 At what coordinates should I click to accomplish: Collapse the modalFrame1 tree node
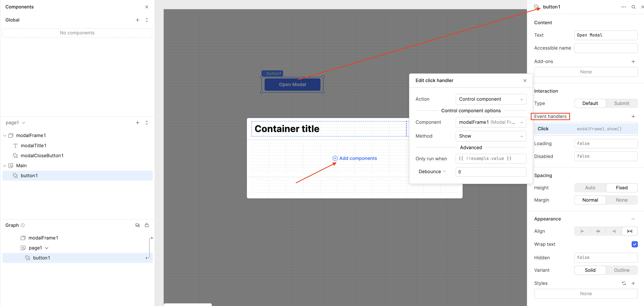pos(5,136)
